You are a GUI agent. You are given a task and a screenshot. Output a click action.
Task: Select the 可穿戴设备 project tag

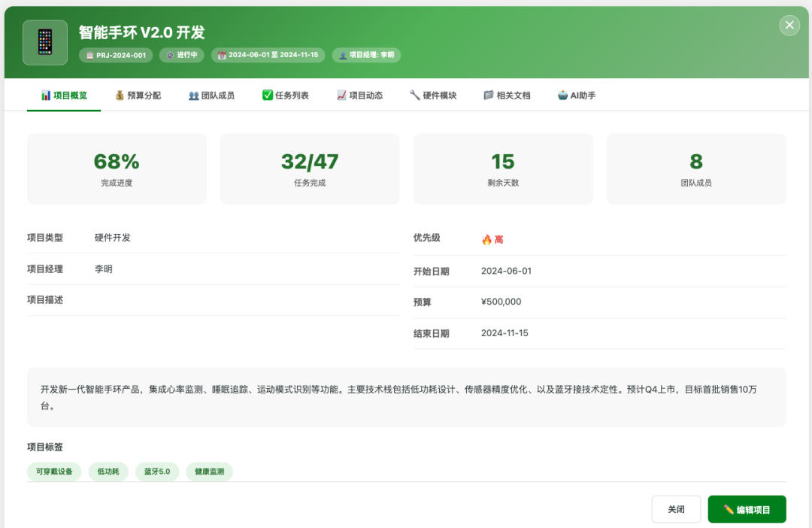pyautogui.click(x=53, y=472)
